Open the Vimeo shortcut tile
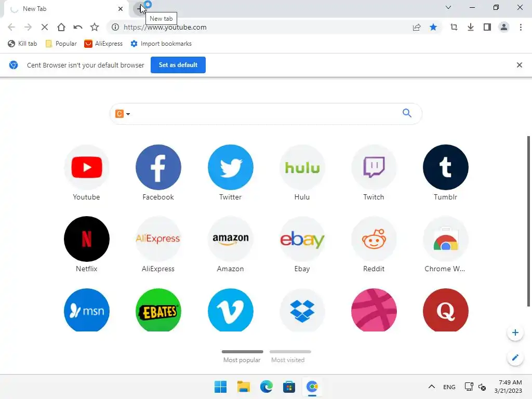Image resolution: width=532 pixels, height=399 pixels. [230, 310]
